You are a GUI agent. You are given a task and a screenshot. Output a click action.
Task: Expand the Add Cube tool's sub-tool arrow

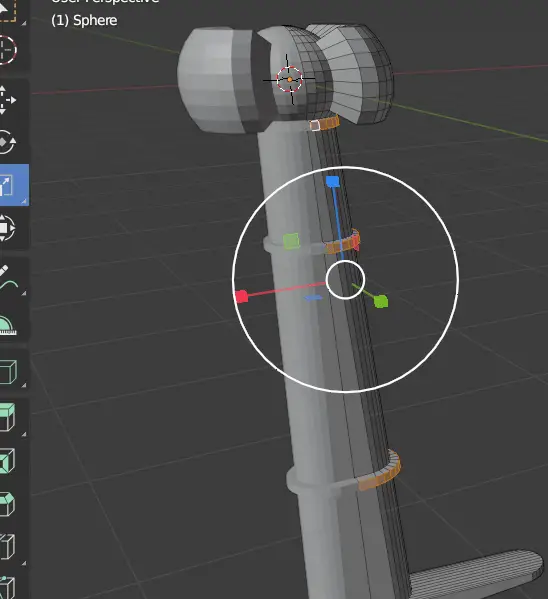click(24, 385)
